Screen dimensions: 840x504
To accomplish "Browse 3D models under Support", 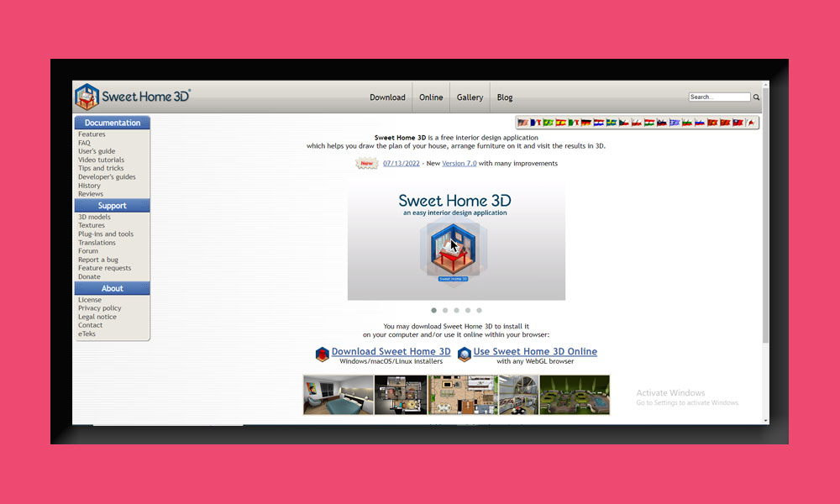I will pyautogui.click(x=94, y=217).
